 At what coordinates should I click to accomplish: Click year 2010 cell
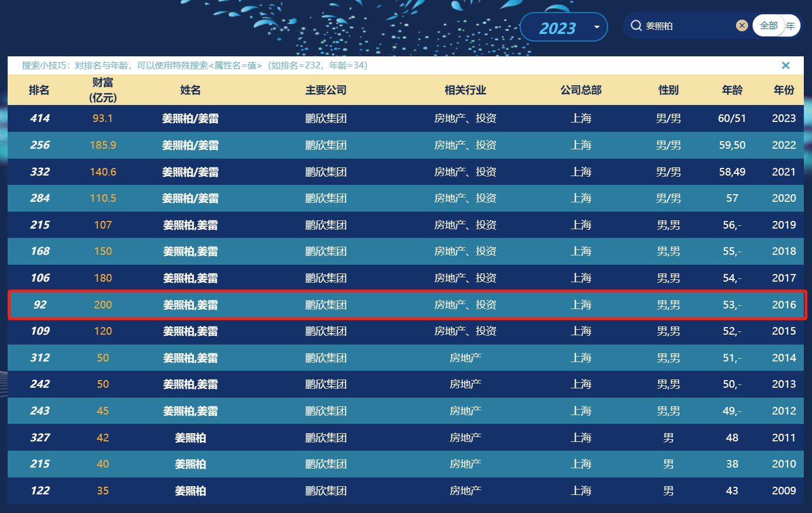[784, 464]
